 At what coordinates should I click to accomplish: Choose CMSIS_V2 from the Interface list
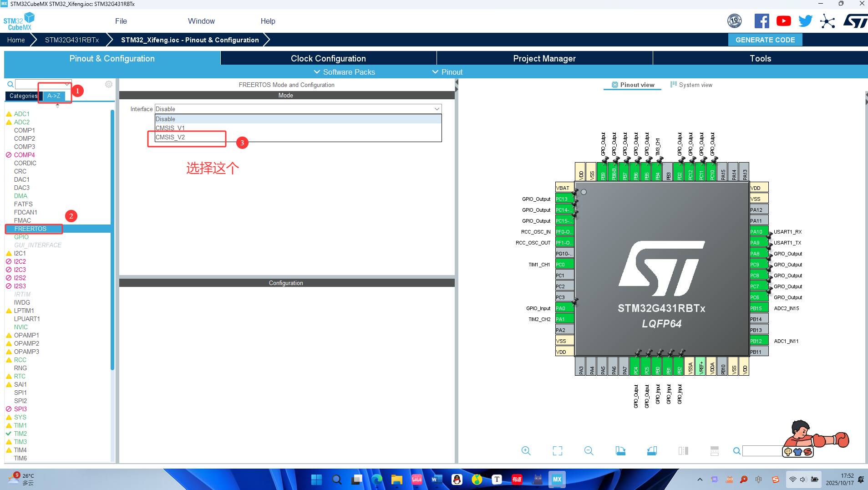(x=298, y=137)
